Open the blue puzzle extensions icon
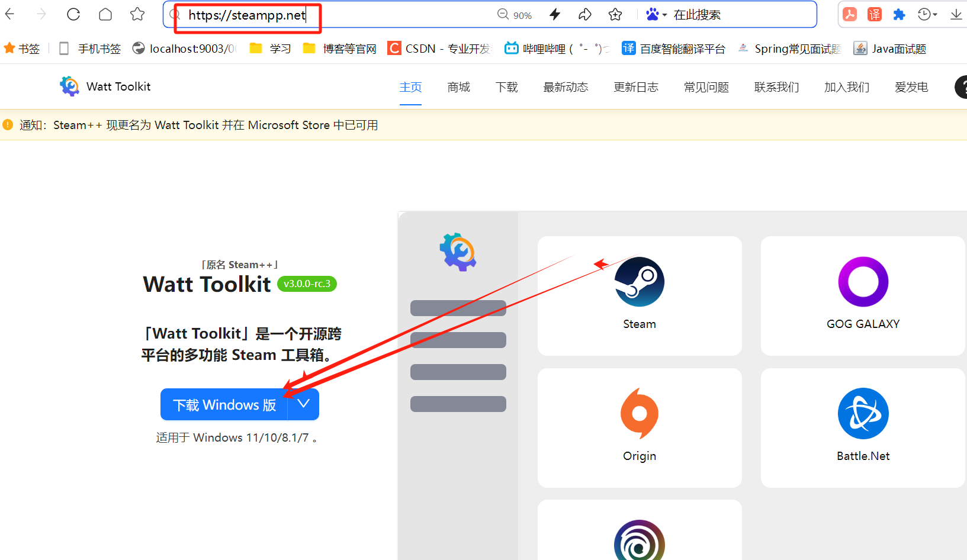The height and width of the screenshot is (560, 967). [899, 15]
